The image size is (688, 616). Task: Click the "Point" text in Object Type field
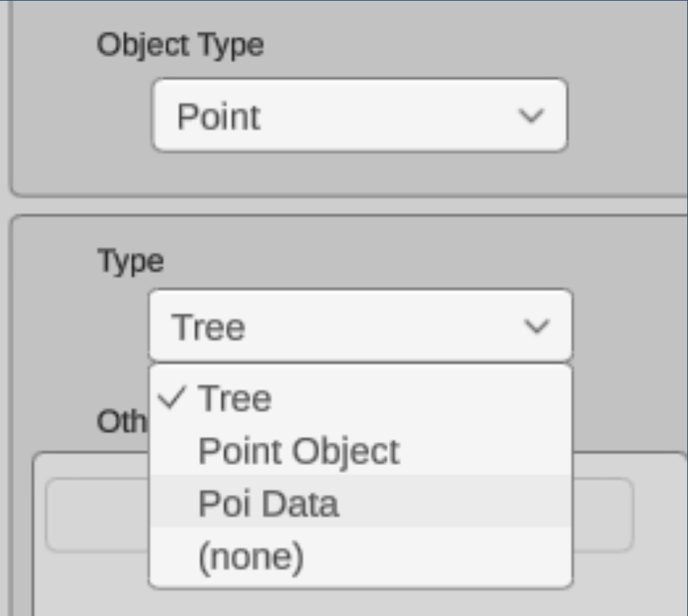click(x=218, y=116)
